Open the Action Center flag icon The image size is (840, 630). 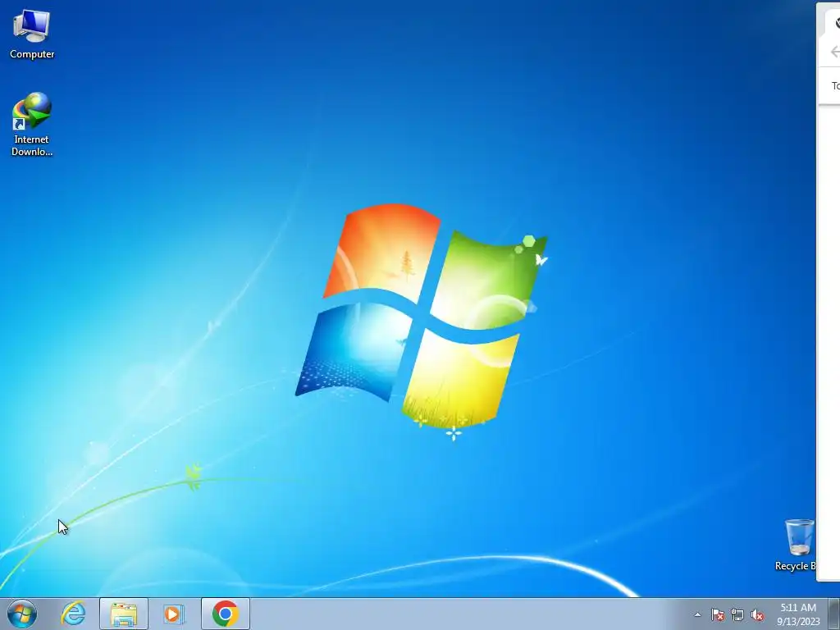point(717,614)
